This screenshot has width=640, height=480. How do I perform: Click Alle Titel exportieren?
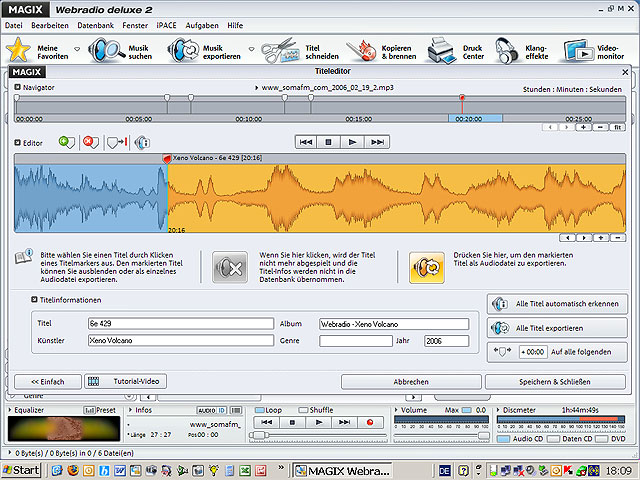(557, 328)
